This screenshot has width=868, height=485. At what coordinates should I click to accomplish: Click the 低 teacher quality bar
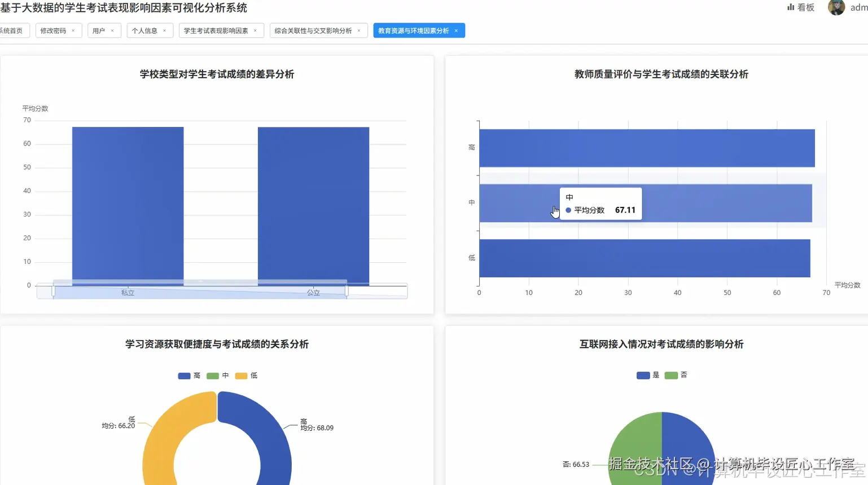(645, 258)
